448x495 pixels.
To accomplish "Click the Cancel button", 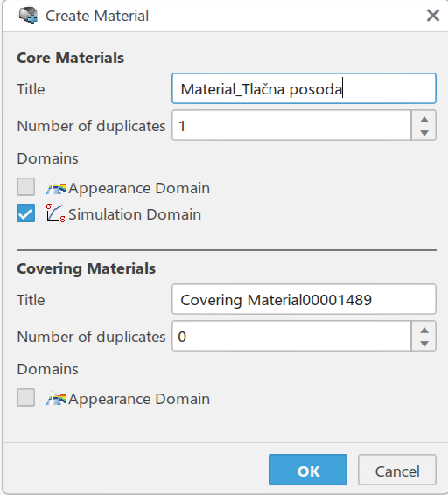I will (397, 470).
